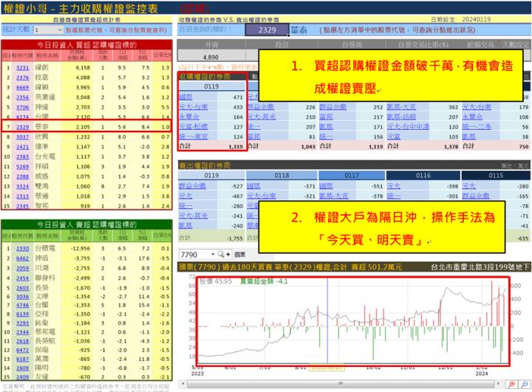Open stock code 2421 link
The width and height of the screenshot is (532, 392).
click(23, 147)
